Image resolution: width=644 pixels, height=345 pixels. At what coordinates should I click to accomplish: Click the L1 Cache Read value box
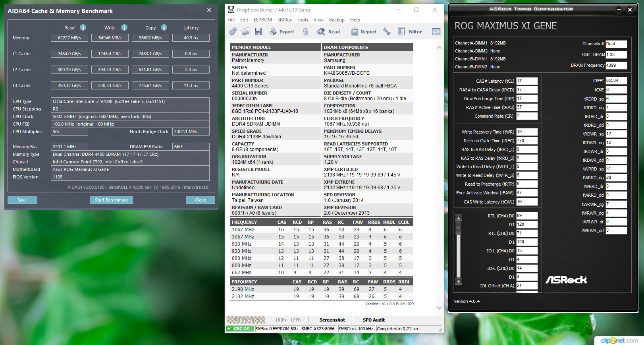click(69, 54)
